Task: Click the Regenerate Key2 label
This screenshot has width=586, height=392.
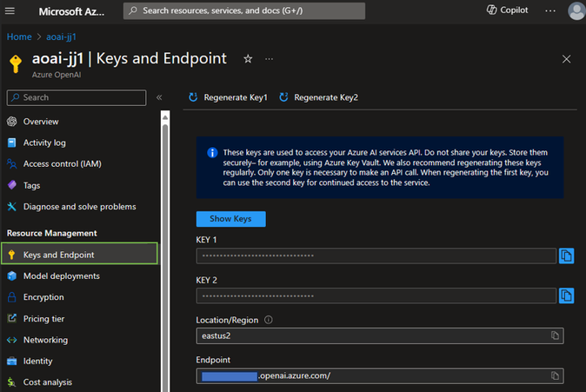Action: (326, 97)
